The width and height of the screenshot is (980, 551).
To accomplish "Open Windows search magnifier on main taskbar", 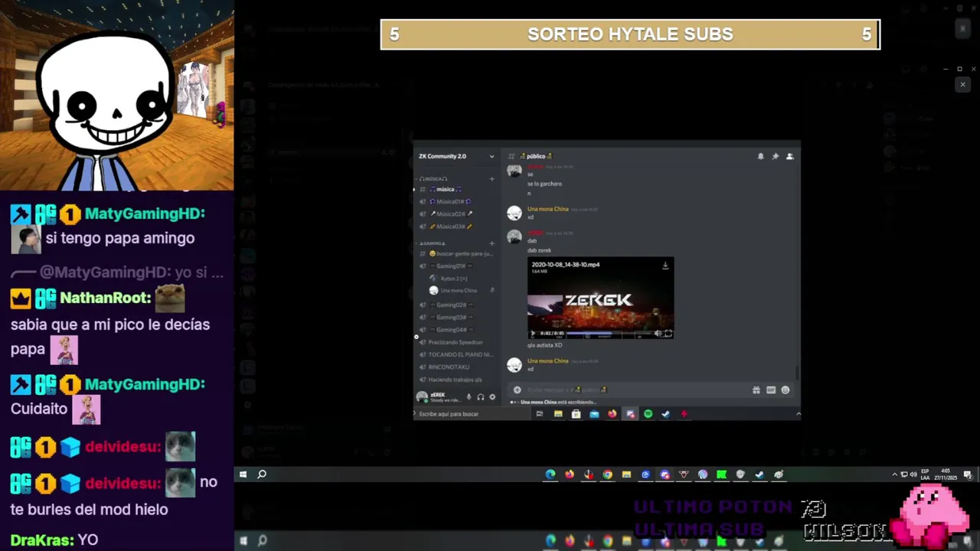I will pos(262,474).
